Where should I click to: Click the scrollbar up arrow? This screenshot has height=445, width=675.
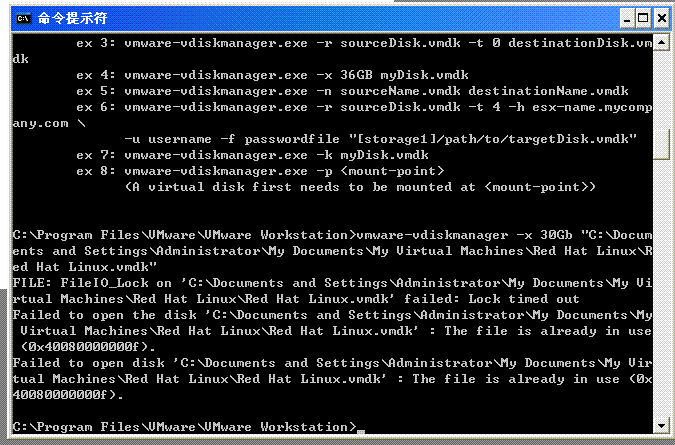pyautogui.click(x=661, y=43)
